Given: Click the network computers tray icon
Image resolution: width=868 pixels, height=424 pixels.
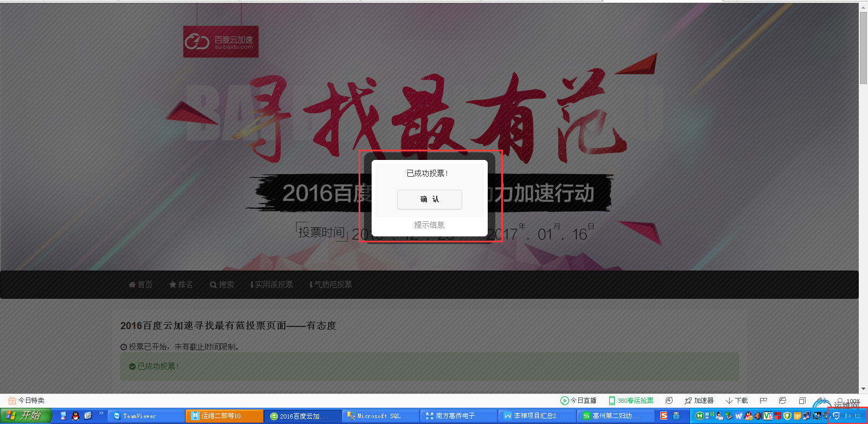Looking at the screenshot, I should point(806,416).
